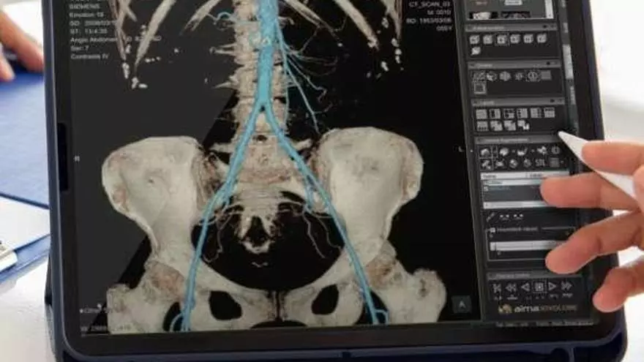Click the STL export icon
The width and height of the screenshot is (644, 362).
tap(540, 162)
